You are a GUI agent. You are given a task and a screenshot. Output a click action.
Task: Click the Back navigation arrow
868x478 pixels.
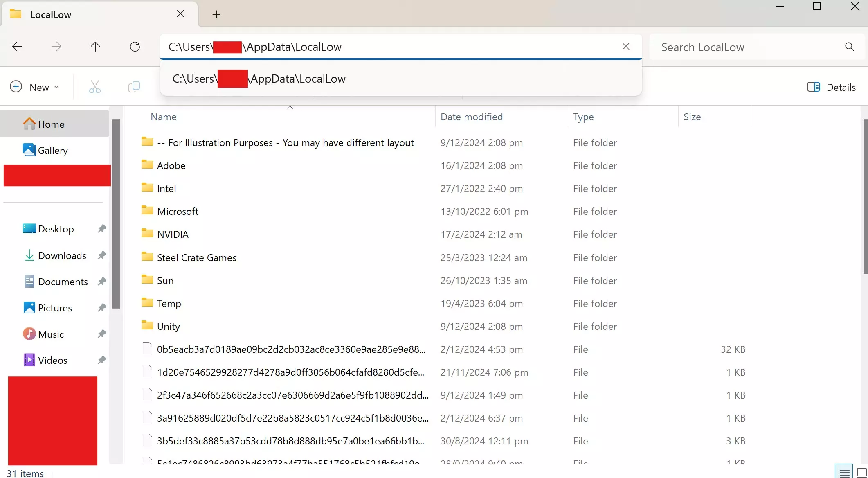tap(17, 47)
